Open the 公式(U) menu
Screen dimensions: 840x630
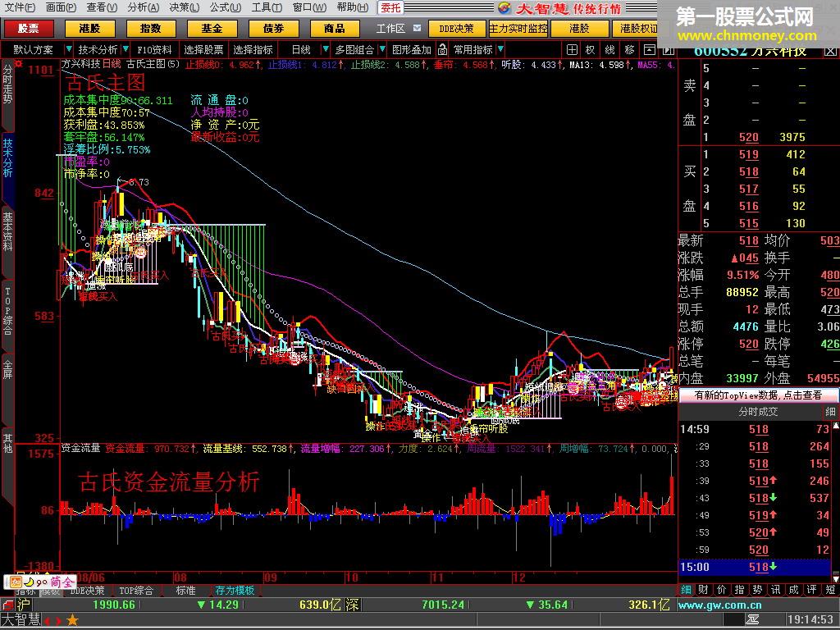tap(226, 7)
